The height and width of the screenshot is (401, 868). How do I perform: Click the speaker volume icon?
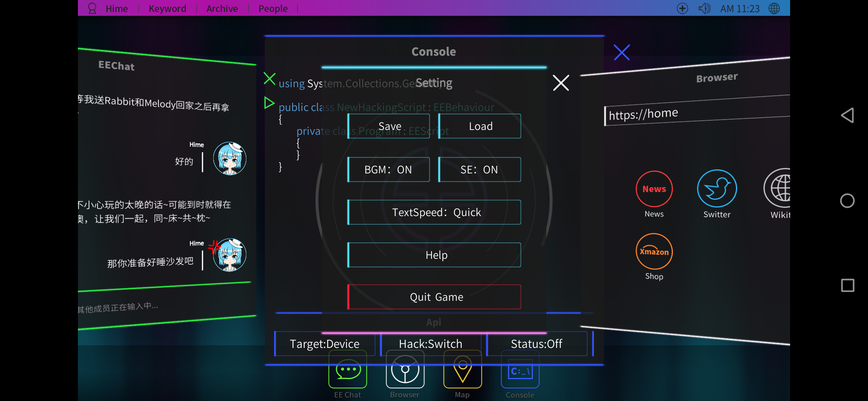(x=704, y=8)
